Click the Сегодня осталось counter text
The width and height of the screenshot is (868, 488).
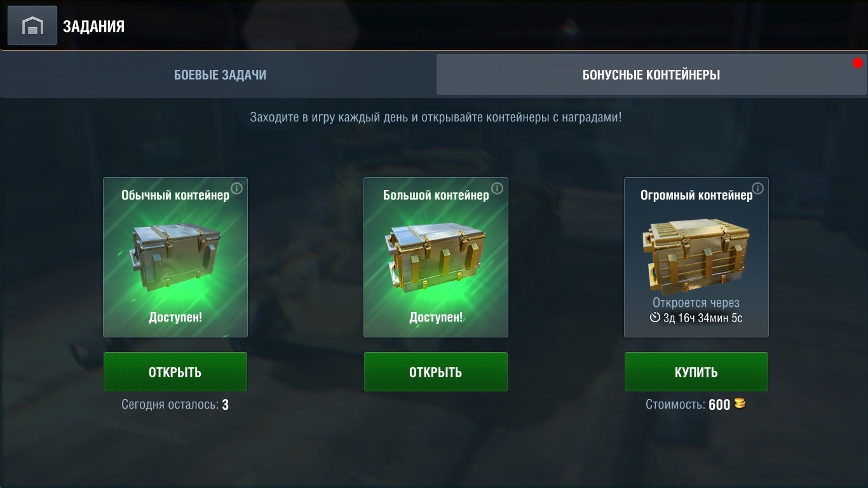point(175,404)
